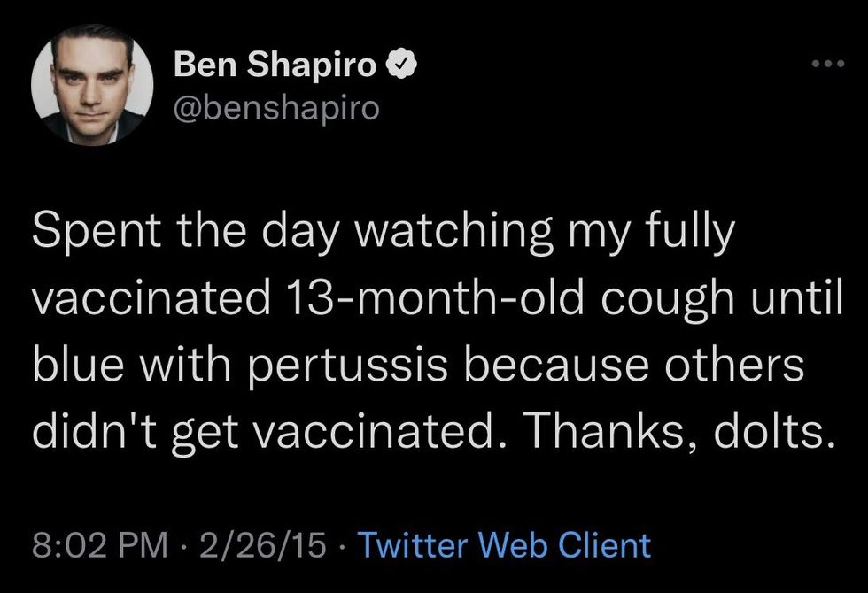Open the round profile avatar photo

pos(92,84)
